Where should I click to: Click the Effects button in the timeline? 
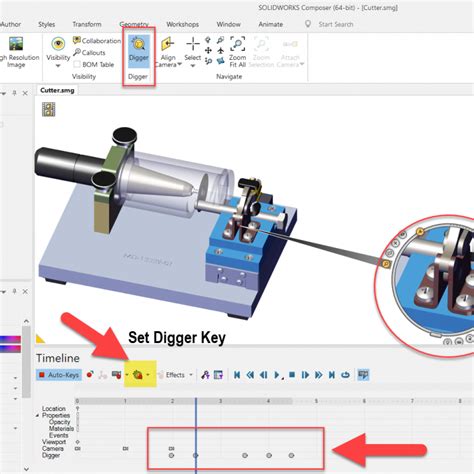(x=172, y=375)
